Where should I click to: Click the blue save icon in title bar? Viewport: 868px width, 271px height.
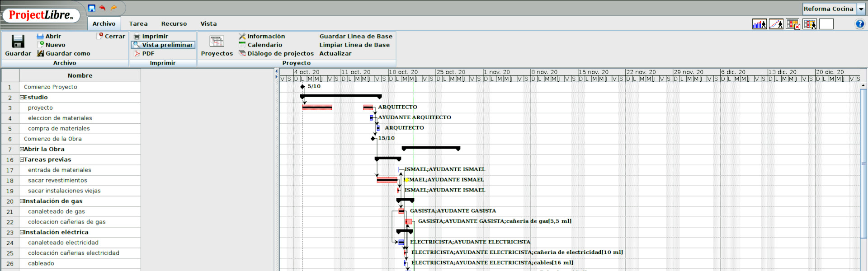pyautogui.click(x=92, y=8)
